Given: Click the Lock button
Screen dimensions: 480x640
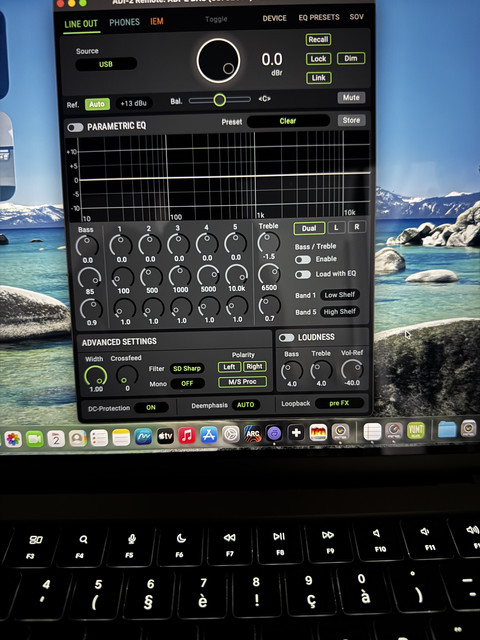Looking at the screenshot, I should coord(318,59).
